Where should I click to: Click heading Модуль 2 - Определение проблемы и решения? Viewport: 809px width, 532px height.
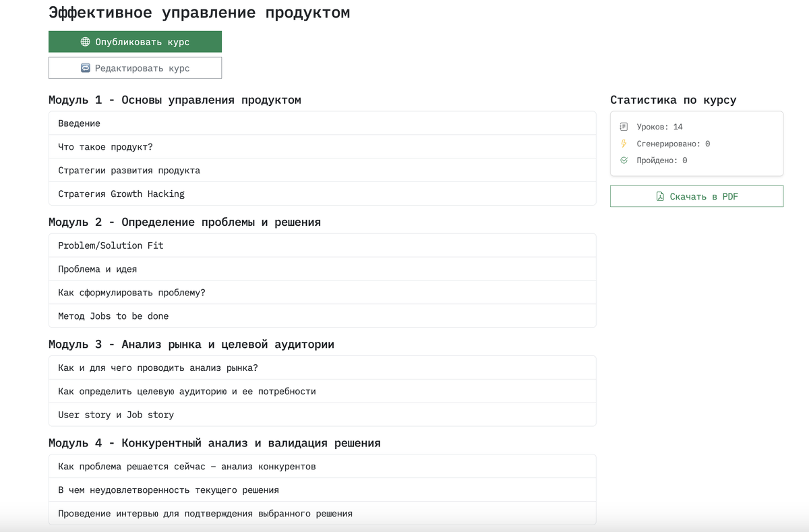point(185,222)
